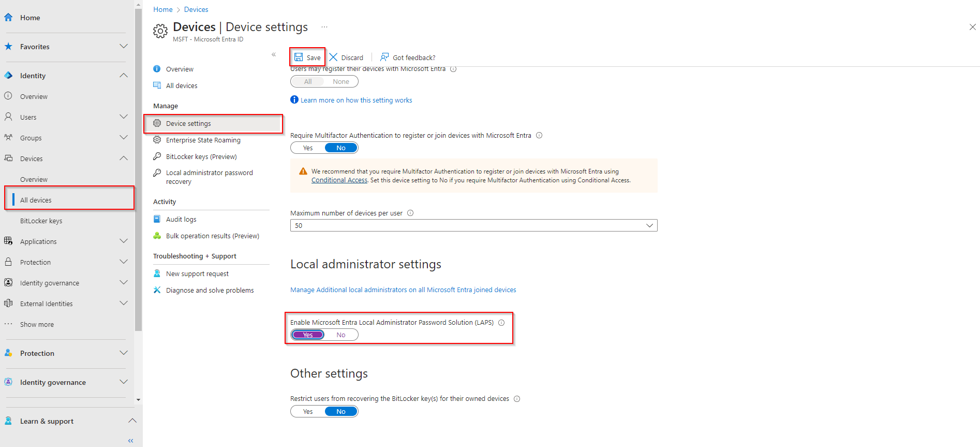Set Restrict BitLocker recovery to Yes
The width and height of the screenshot is (980, 447).
[308, 411]
